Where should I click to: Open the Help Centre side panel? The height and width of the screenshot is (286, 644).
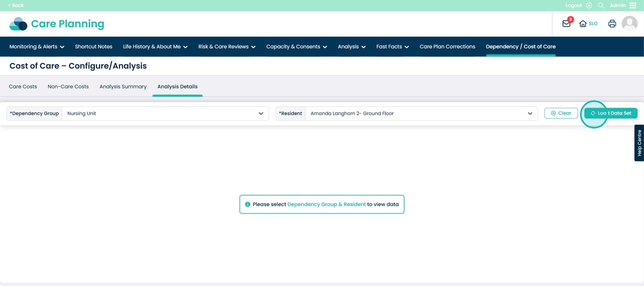point(639,143)
